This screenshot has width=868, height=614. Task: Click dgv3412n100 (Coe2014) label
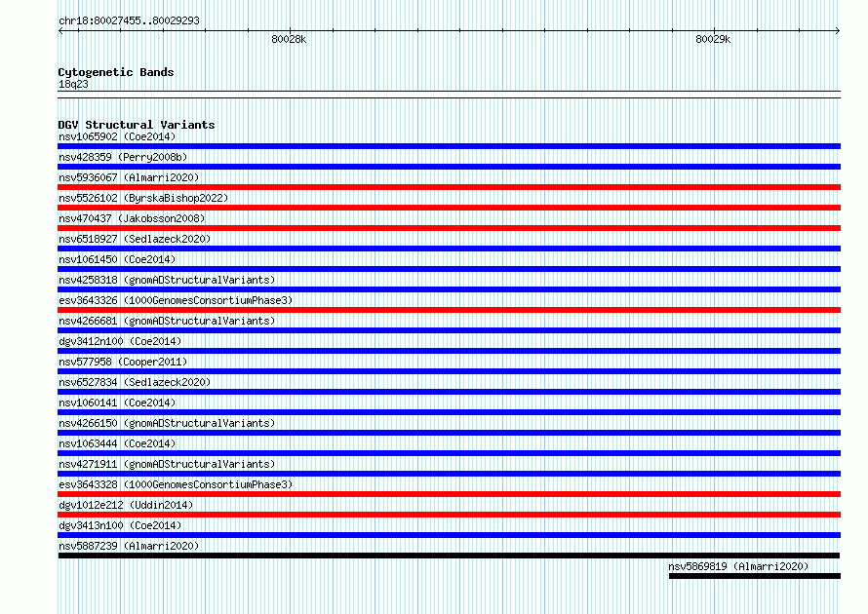pos(120,341)
